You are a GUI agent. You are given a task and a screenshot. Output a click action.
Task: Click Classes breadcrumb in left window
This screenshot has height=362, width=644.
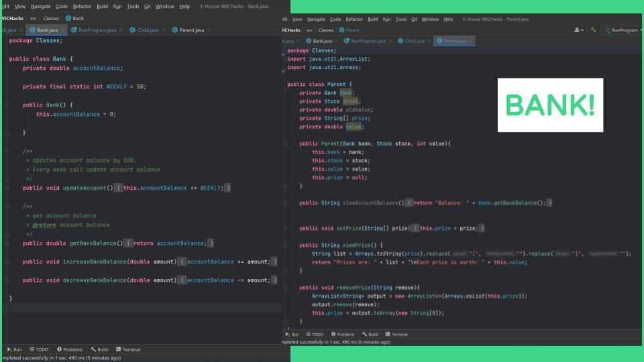click(51, 18)
